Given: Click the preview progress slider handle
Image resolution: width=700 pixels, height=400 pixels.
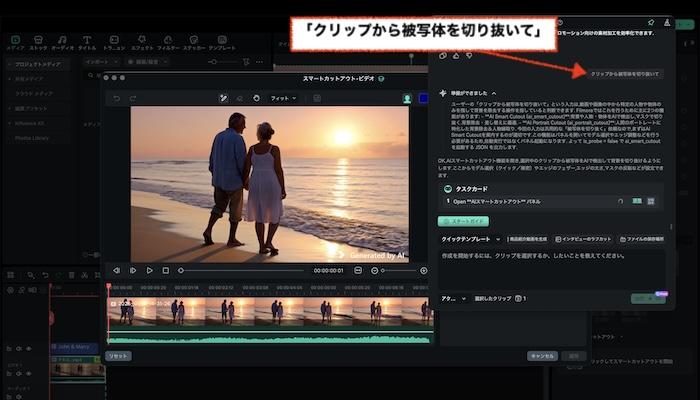Looking at the screenshot, I should click(x=181, y=271).
